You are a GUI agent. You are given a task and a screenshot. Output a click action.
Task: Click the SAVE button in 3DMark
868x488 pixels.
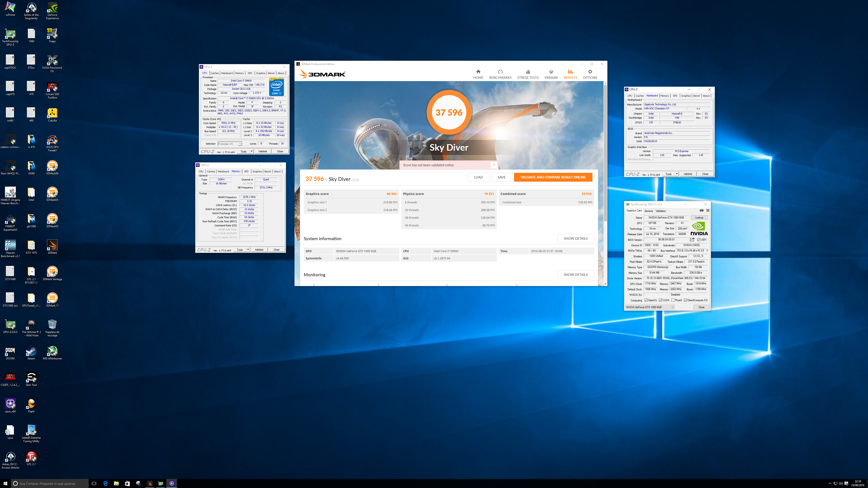501,177
